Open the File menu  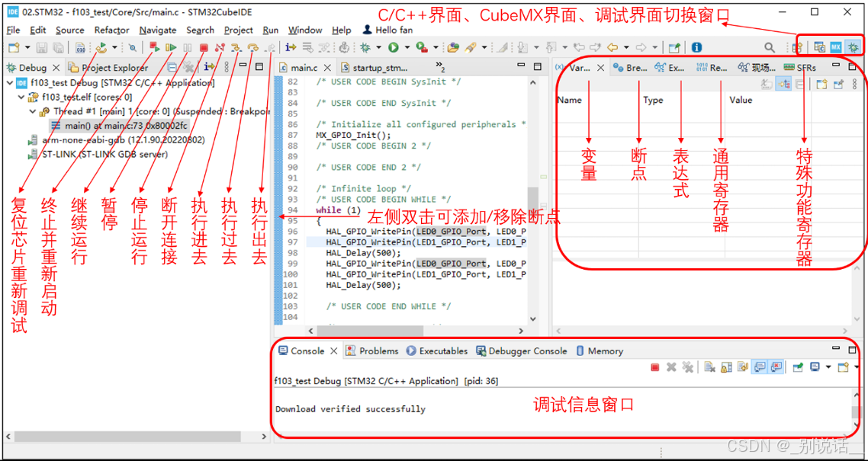click(13, 30)
